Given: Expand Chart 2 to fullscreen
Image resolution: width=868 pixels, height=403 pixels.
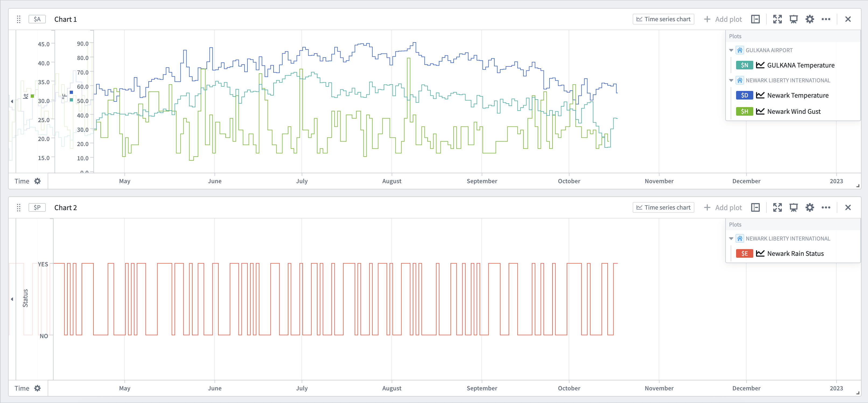Looking at the screenshot, I should pyautogui.click(x=778, y=207).
